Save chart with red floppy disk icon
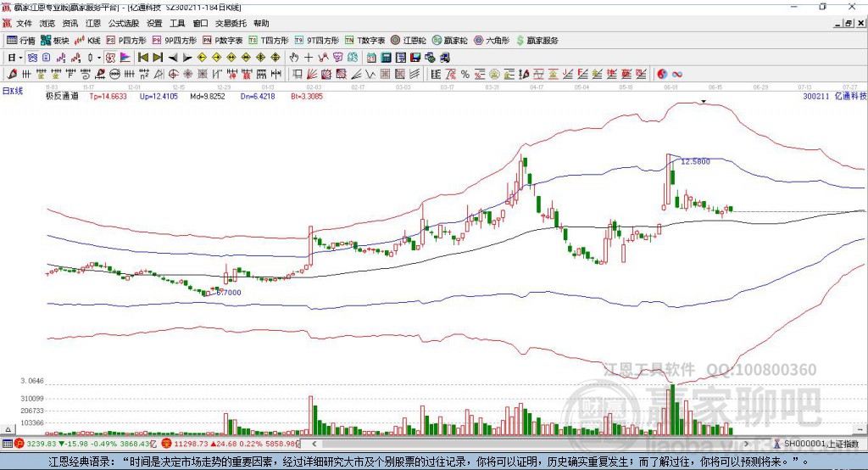Viewport: 868px width, 470px height. (415, 58)
